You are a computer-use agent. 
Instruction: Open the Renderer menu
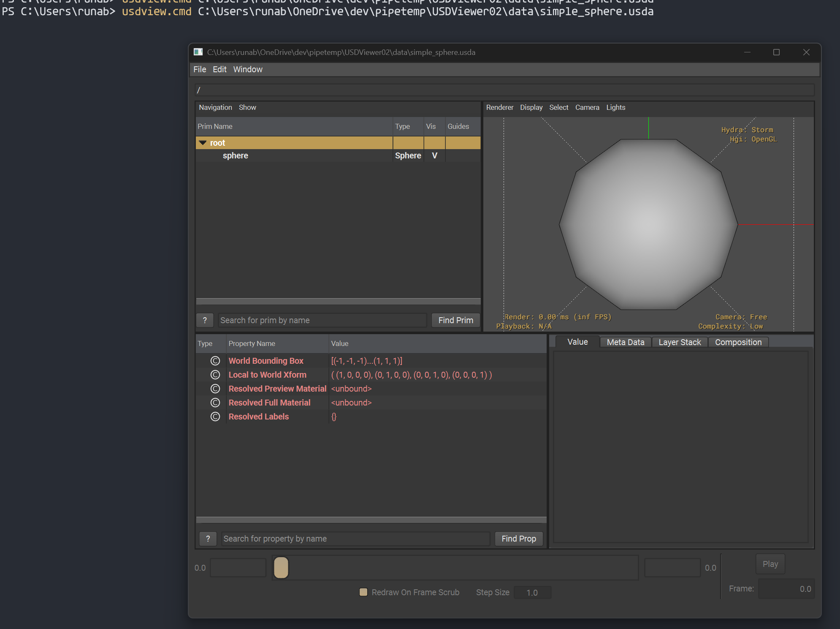[x=500, y=107]
